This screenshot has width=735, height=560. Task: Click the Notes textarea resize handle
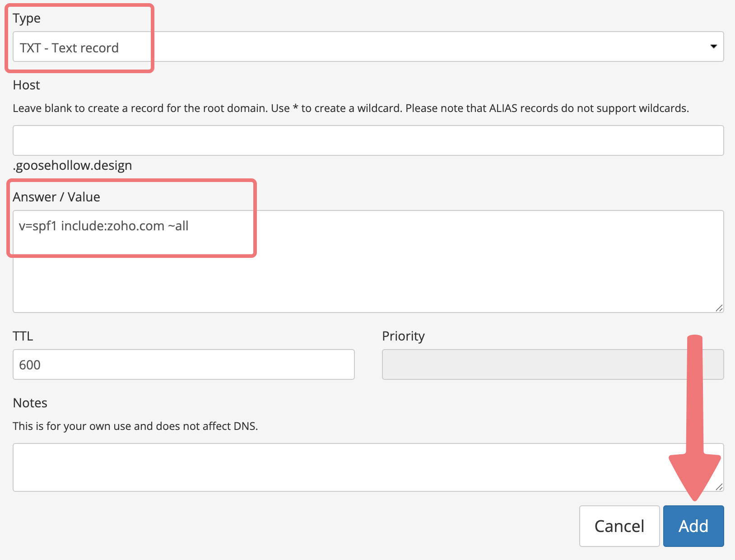point(719,487)
